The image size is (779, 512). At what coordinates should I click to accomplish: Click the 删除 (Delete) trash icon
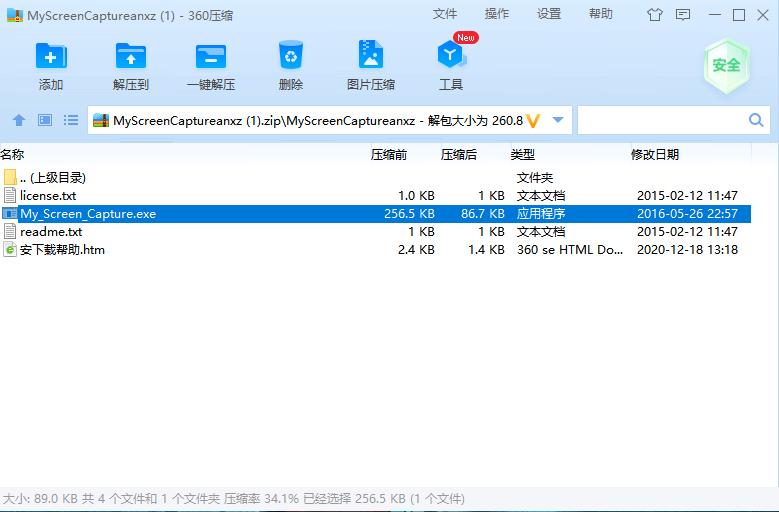coord(291,55)
